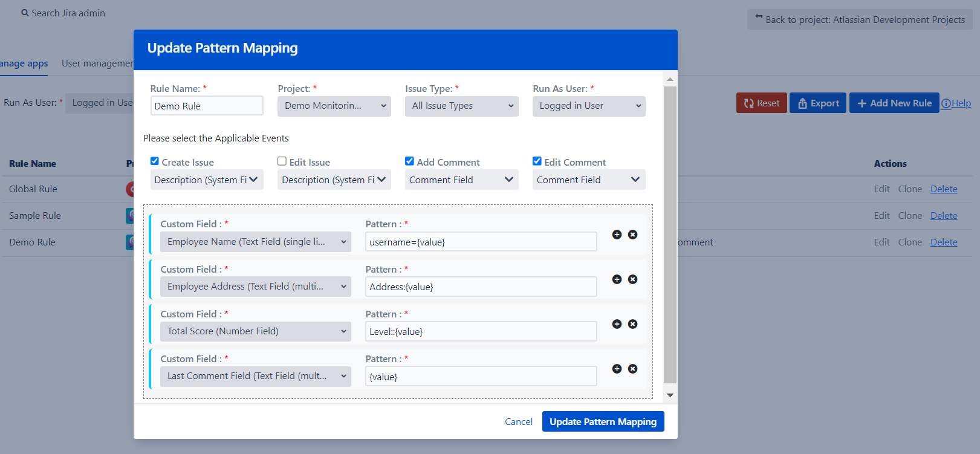Toggle the Create Issue checkbox

click(x=155, y=161)
